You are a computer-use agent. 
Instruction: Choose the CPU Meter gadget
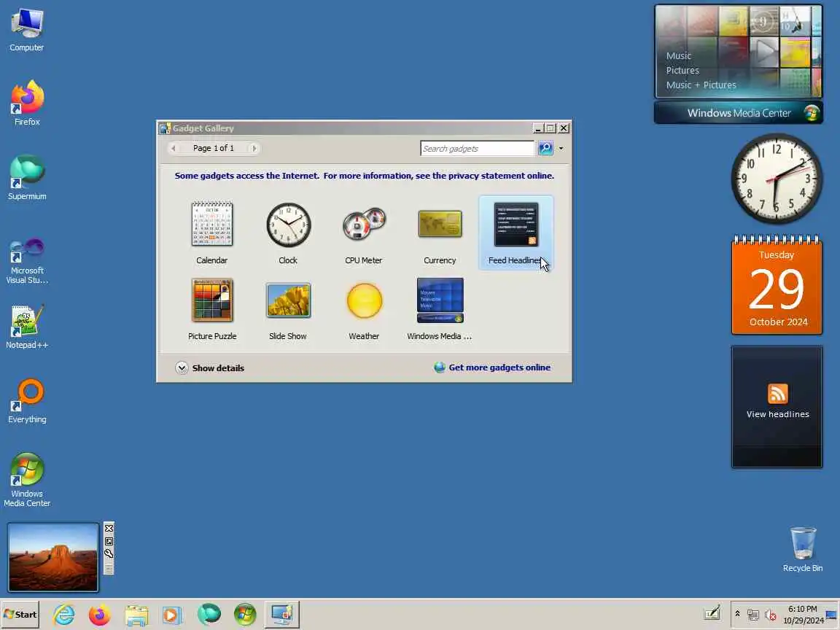(364, 233)
